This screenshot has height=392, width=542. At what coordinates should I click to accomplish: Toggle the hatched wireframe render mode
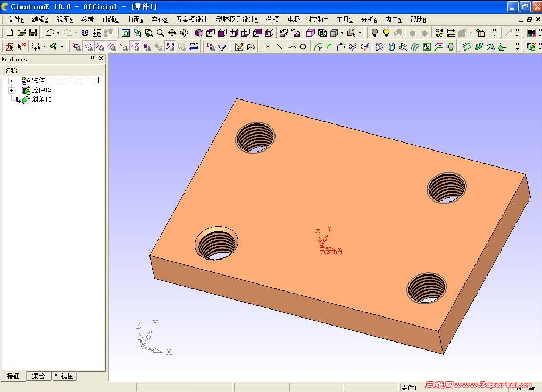click(x=322, y=33)
